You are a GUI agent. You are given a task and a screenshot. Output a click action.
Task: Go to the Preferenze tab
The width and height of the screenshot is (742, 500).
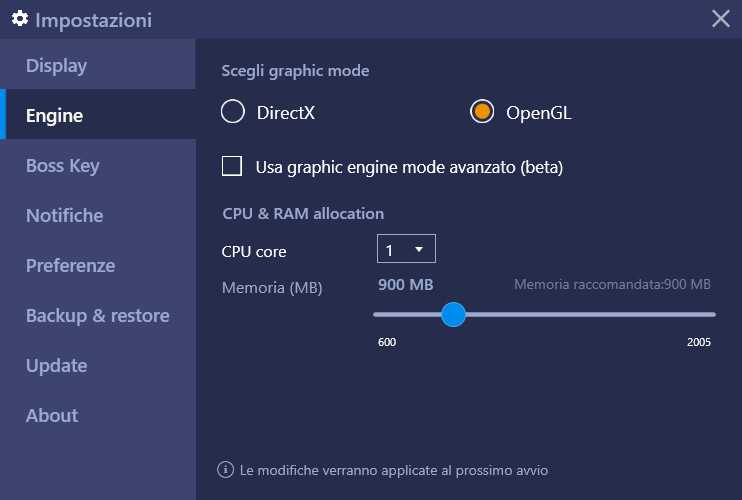tap(97, 265)
